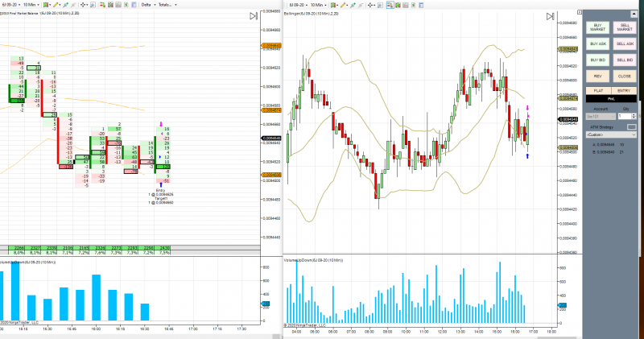Expand crosshair cursor options in left toolbar
Image resolution: width=644 pixels, height=339 pixels.
[87, 5]
